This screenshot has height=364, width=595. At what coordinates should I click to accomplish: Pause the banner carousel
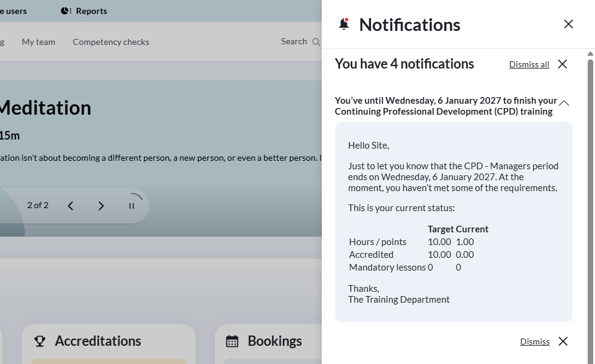click(131, 206)
